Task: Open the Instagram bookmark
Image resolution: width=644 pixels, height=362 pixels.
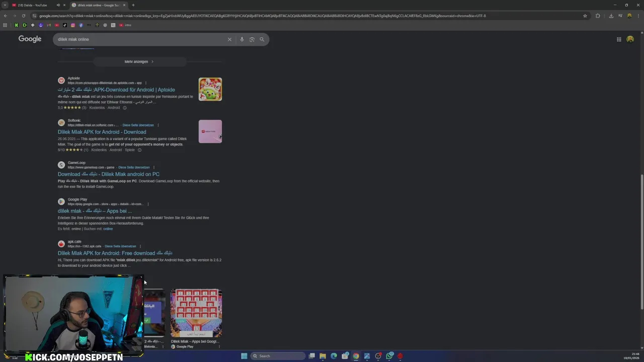Action: [73, 25]
